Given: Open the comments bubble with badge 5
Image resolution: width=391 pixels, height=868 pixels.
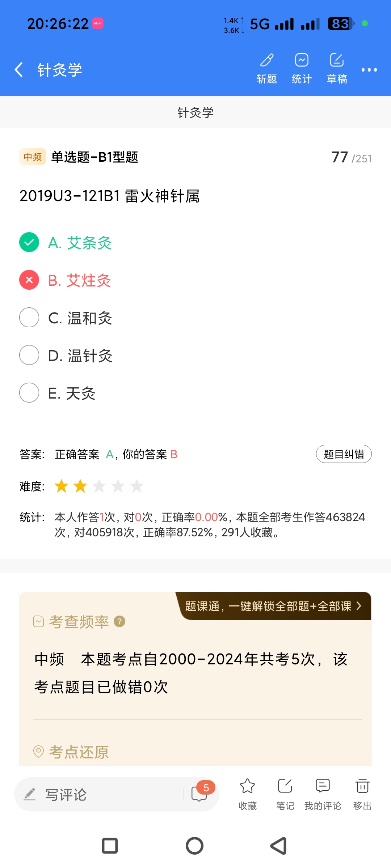Looking at the screenshot, I should 200,793.
